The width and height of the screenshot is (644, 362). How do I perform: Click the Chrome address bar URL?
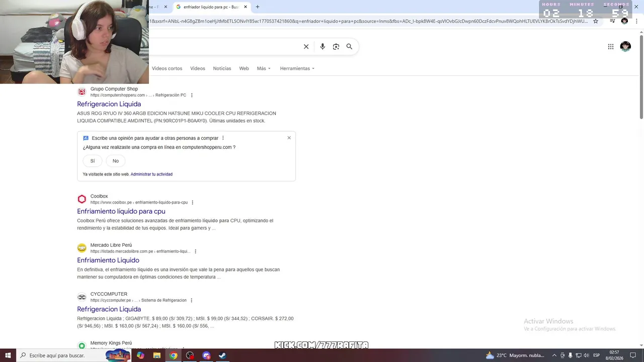368,21
